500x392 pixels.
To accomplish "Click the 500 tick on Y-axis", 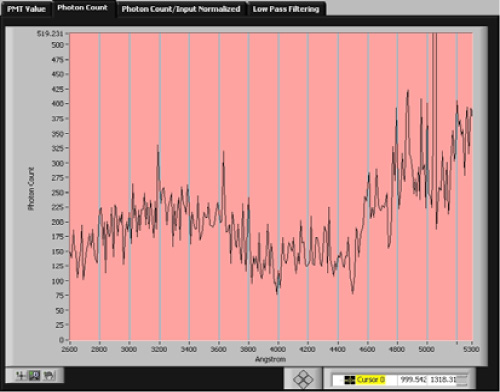I will tap(57, 45).
